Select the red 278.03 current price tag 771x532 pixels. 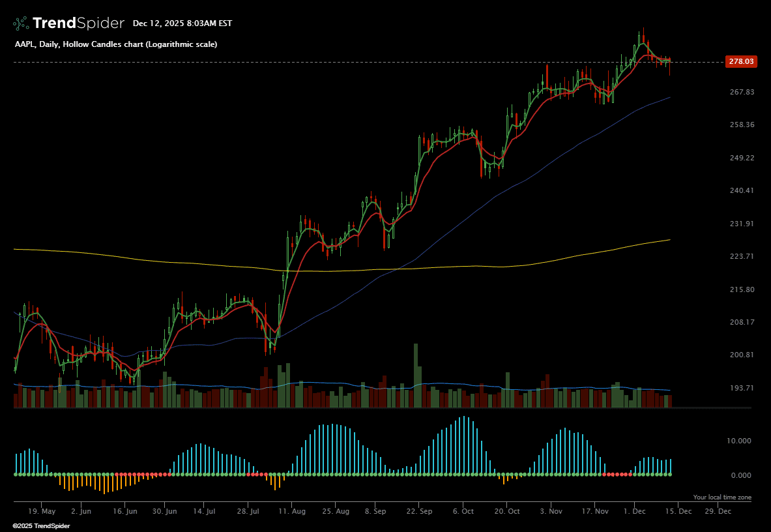pyautogui.click(x=741, y=61)
